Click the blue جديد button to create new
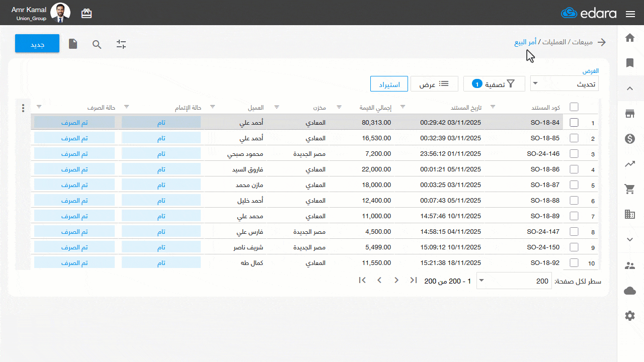This screenshot has height=362, width=644. click(37, 44)
